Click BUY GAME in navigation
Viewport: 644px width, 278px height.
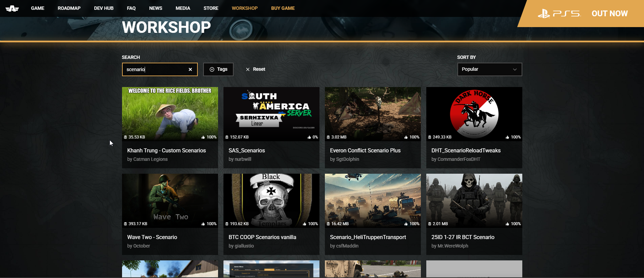coord(283,8)
